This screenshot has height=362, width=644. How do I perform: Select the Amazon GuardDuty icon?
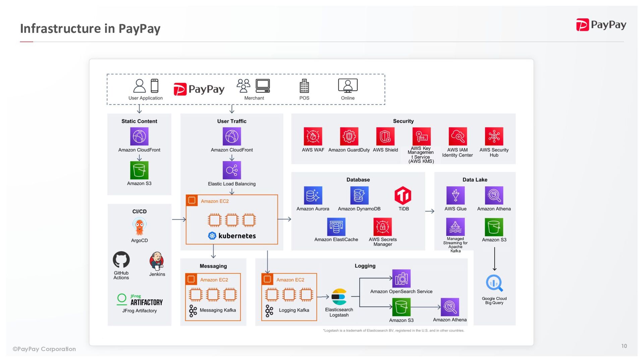click(x=349, y=136)
